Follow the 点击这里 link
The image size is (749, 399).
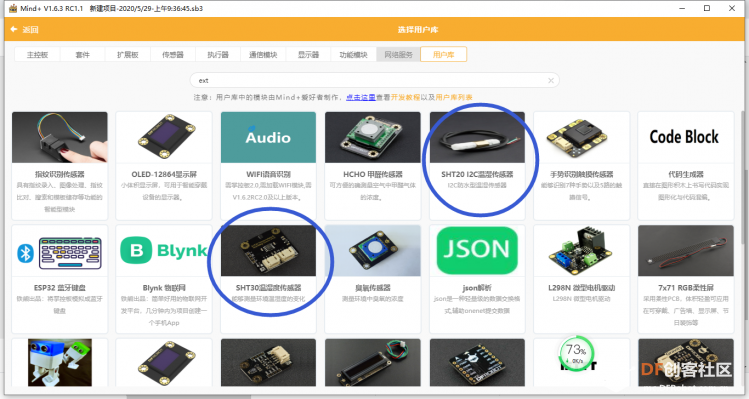click(x=361, y=97)
